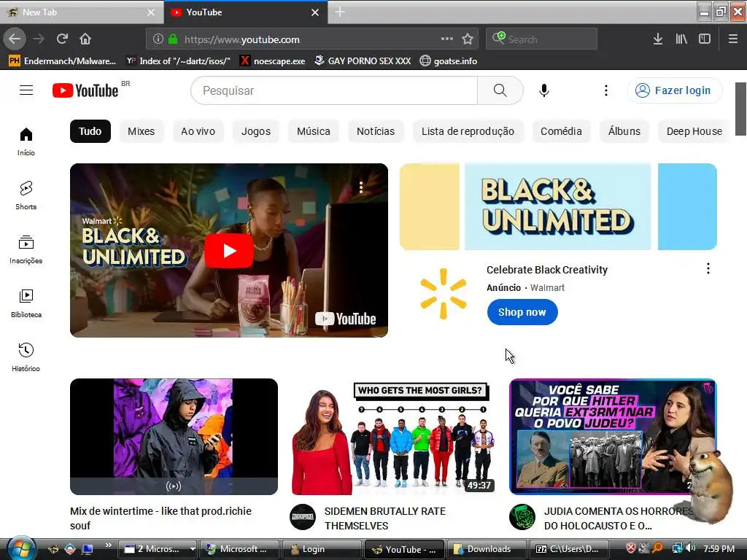Open the Index of /~dartz/isos/ bookmark
The image size is (747, 560).
178,61
